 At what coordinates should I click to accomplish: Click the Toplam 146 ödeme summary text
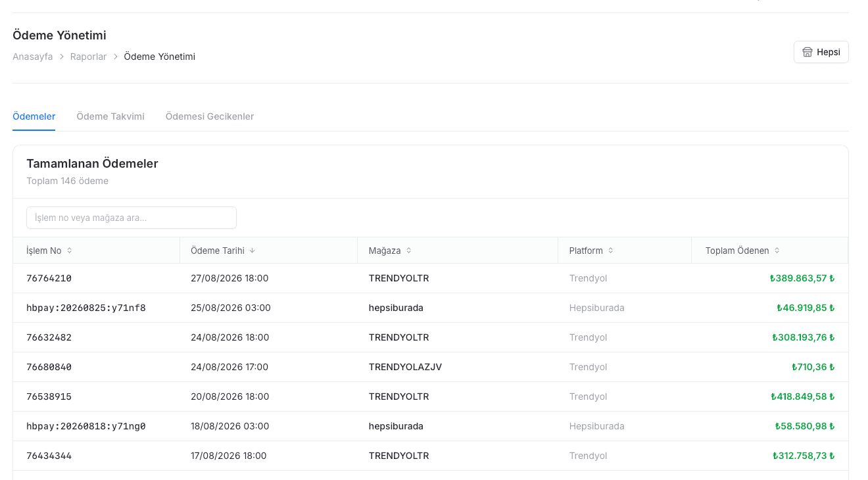pyautogui.click(x=67, y=181)
